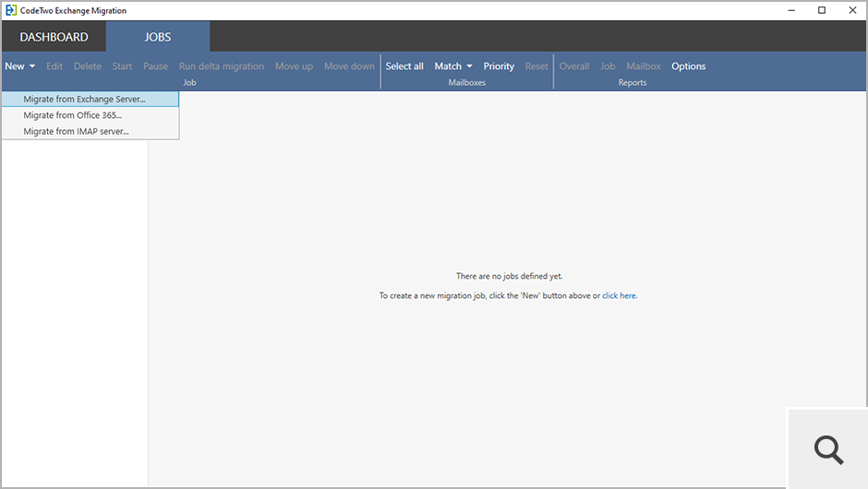Screen dimensions: 868x489
Task: Select Migrate from Office 365 entry
Action: [73, 115]
